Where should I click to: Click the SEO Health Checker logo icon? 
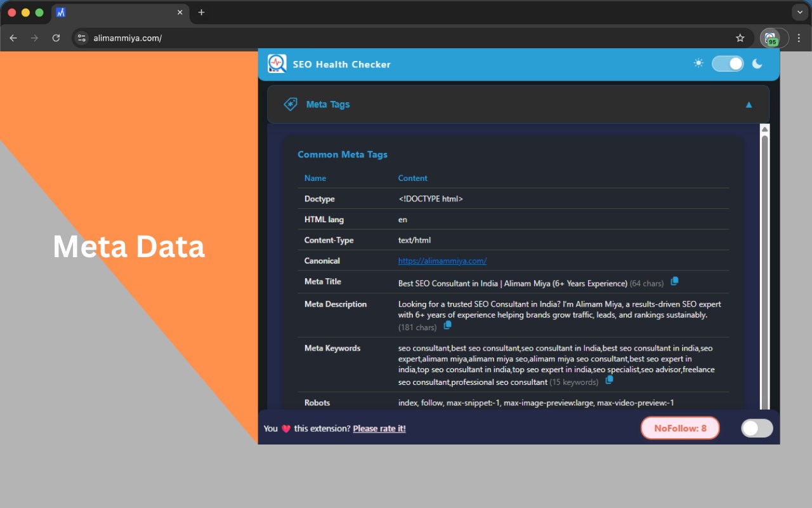click(277, 64)
